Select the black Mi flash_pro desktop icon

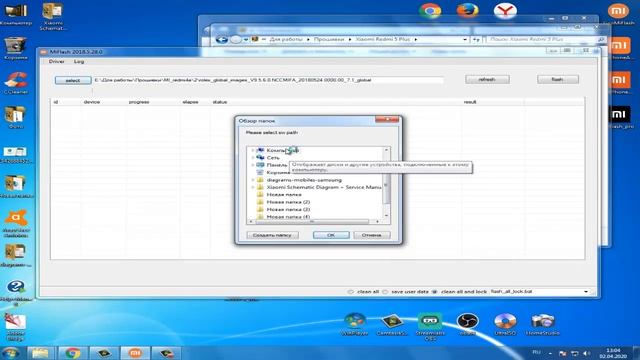(x=619, y=118)
